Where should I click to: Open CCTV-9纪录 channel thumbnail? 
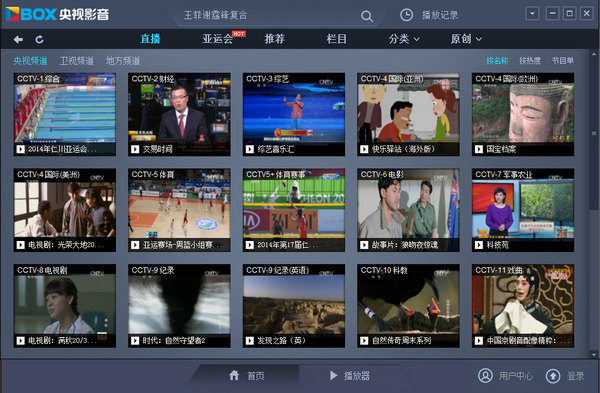[x=179, y=306]
